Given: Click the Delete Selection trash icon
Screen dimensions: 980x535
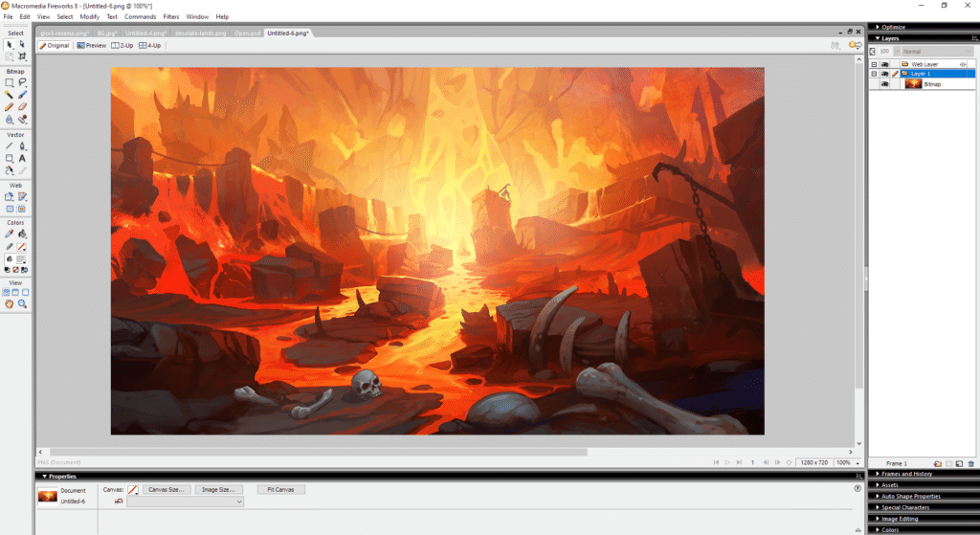Looking at the screenshot, I should (971, 464).
